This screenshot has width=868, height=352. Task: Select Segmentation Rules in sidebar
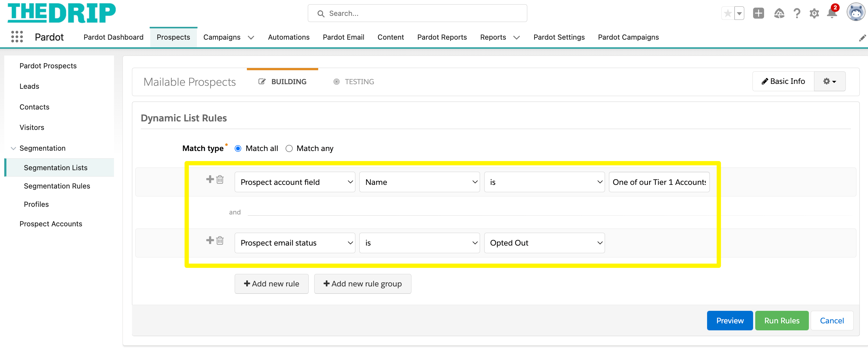[57, 186]
